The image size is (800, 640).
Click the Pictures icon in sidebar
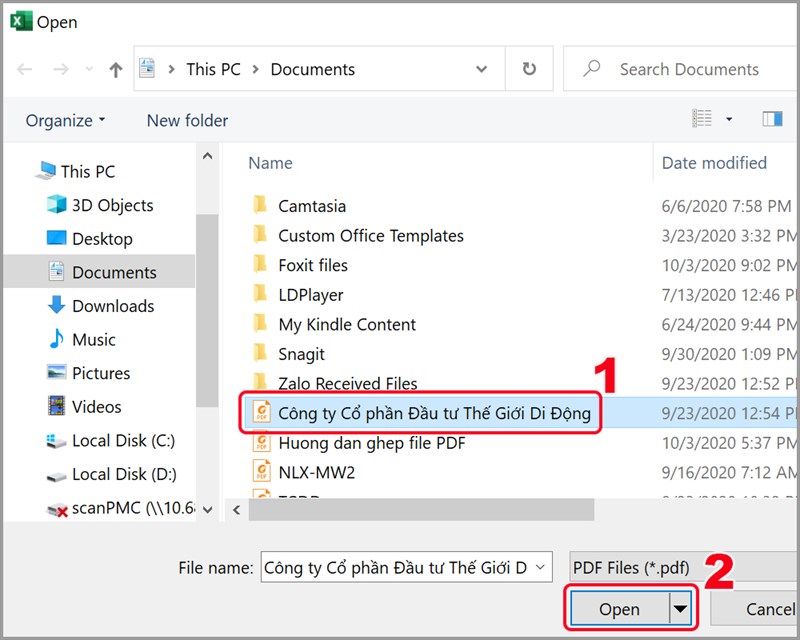click(56, 372)
